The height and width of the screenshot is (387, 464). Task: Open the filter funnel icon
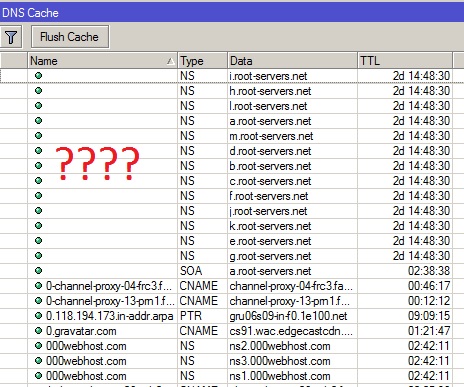click(11, 37)
